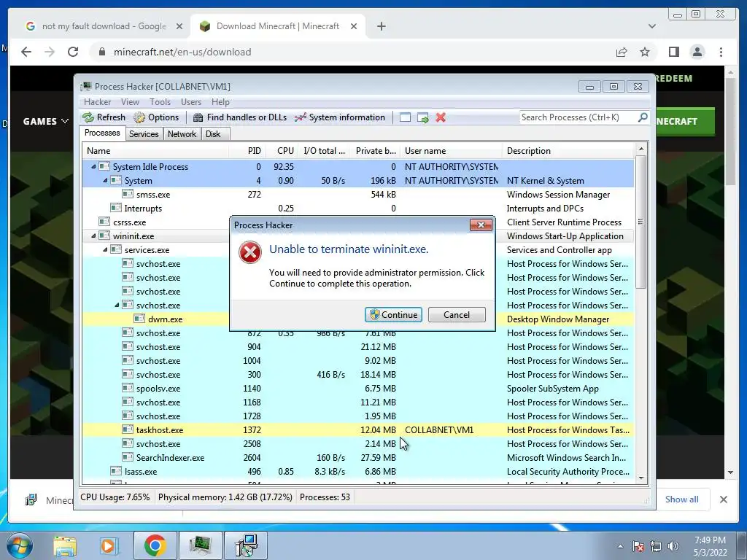747x560 pixels.
Task: Collapse the svchost.exe node above dwm.exe
Action: pyautogui.click(x=117, y=306)
